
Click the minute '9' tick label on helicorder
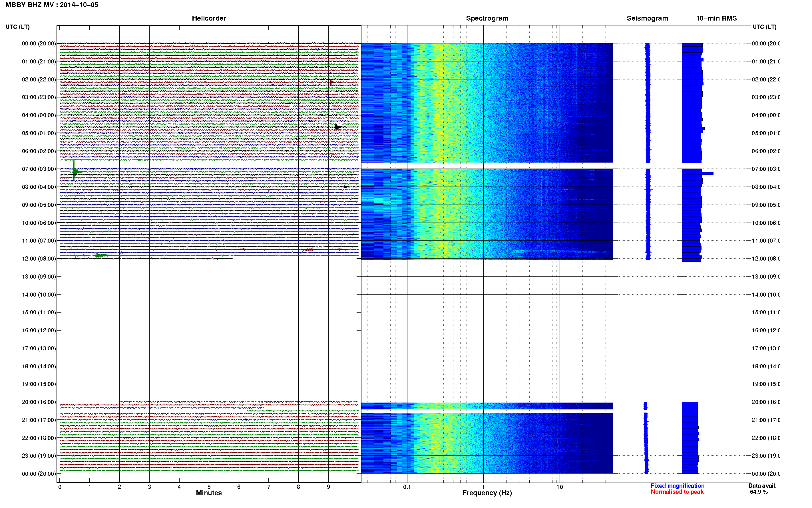[328, 487]
